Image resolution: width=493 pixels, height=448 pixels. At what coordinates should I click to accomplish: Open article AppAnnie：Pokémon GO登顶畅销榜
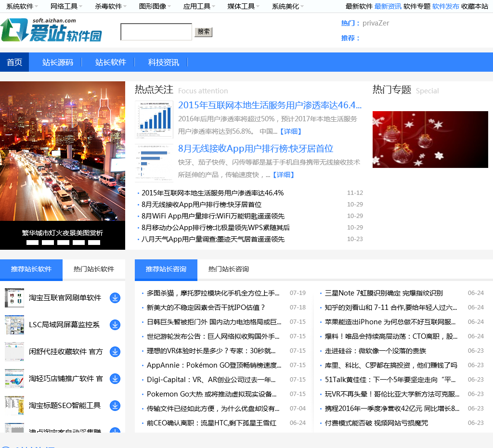coord(214,365)
